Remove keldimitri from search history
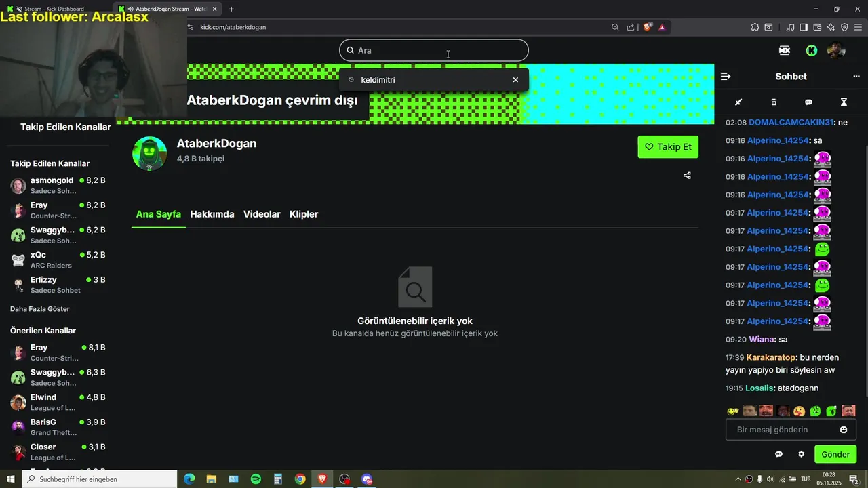 click(x=515, y=80)
